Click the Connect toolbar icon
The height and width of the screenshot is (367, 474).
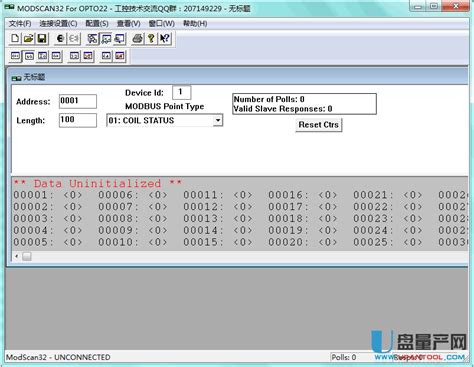point(60,39)
